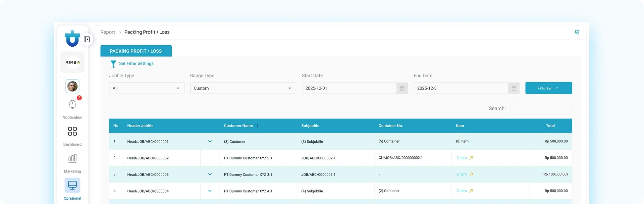Click the Container No. column header

[391, 126]
